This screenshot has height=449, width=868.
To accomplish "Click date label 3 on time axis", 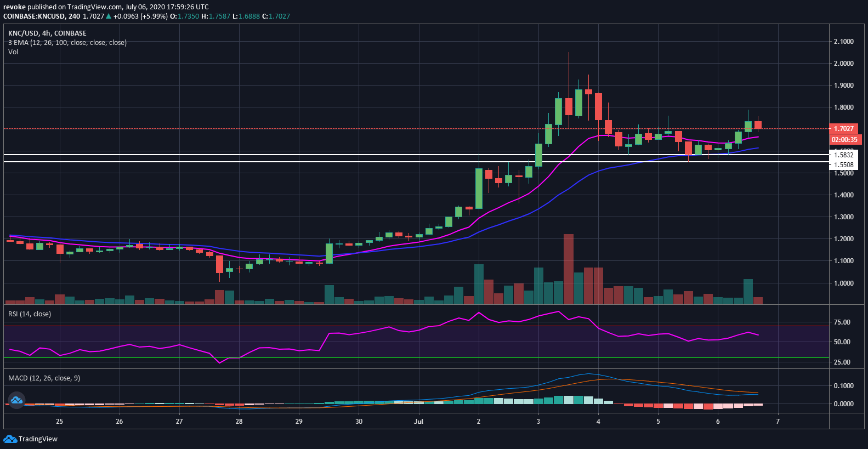I will tap(538, 422).
